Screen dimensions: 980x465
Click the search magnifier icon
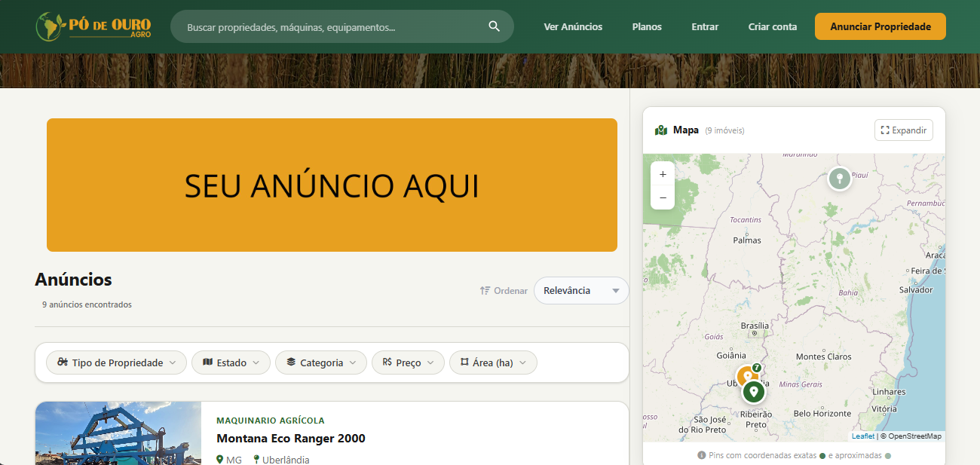[x=495, y=26]
